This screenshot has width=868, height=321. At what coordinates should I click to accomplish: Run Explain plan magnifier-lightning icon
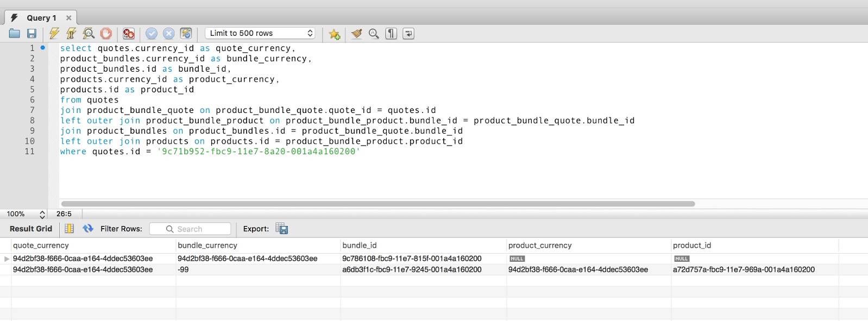pos(89,34)
